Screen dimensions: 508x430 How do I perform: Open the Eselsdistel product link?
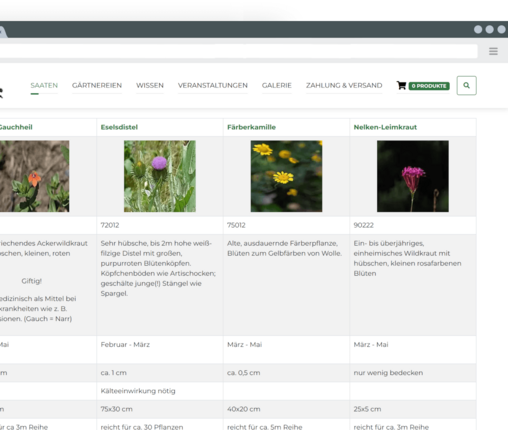(119, 127)
